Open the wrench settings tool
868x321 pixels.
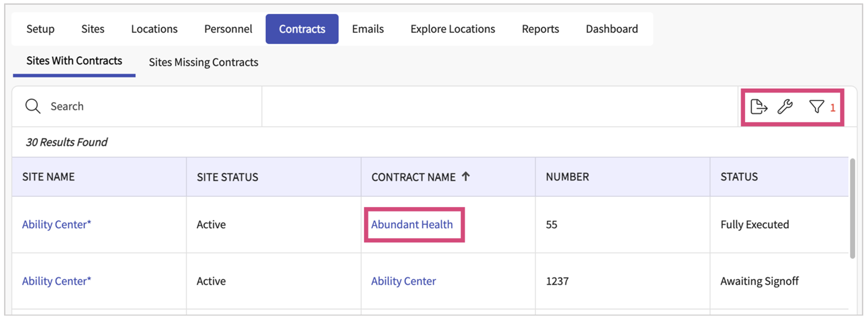pos(785,107)
